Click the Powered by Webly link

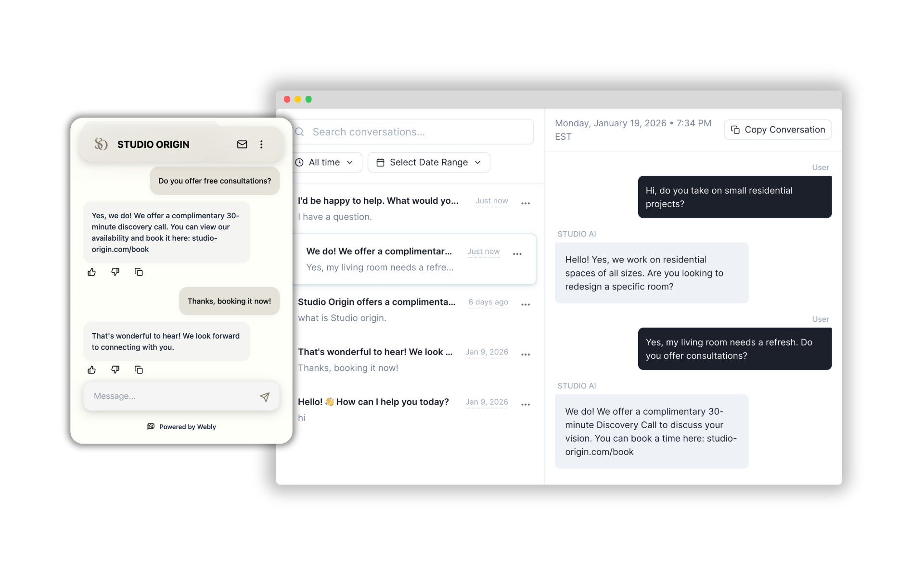click(x=181, y=426)
